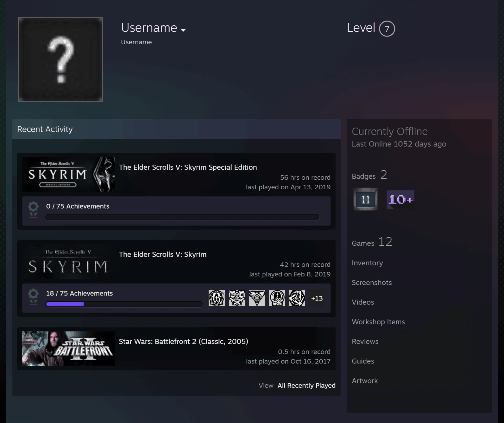Image resolution: width=504 pixels, height=423 pixels.
Task: Open The Elder Scrolls V: Skyrim title link
Action: (163, 254)
